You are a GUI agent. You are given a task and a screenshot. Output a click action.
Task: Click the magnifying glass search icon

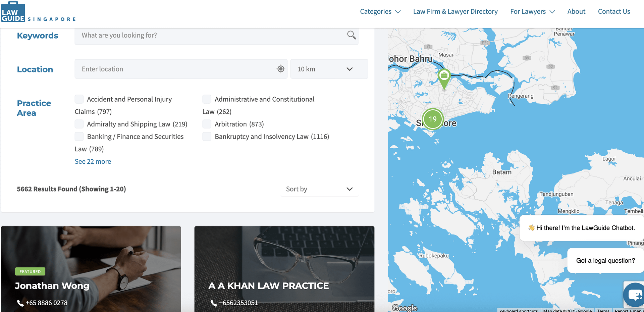[x=351, y=35]
